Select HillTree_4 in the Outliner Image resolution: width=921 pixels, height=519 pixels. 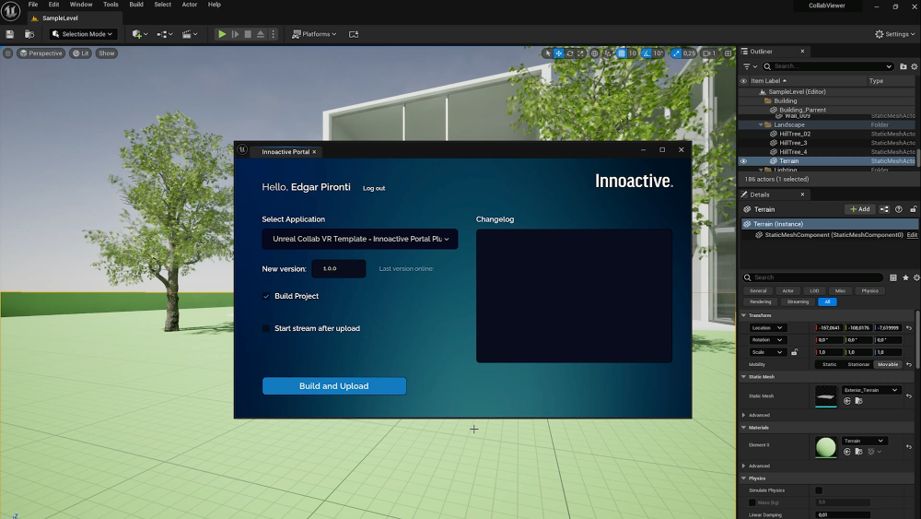[x=794, y=152]
